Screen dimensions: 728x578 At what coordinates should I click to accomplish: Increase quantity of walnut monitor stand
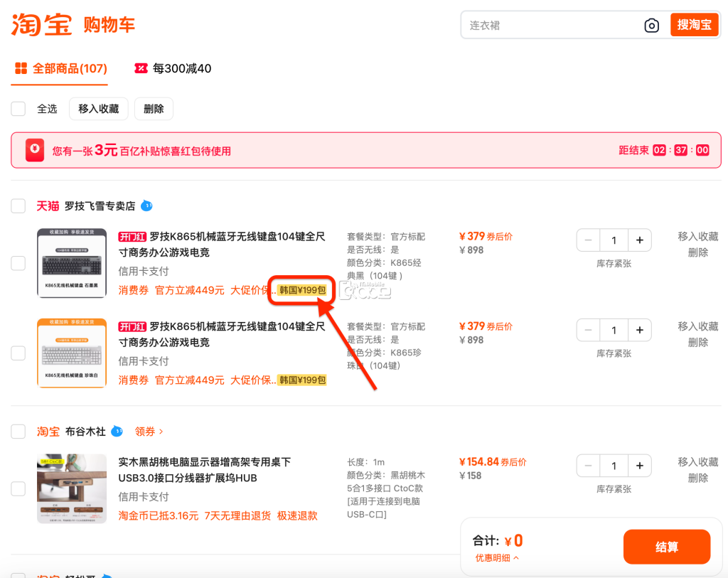(639, 466)
